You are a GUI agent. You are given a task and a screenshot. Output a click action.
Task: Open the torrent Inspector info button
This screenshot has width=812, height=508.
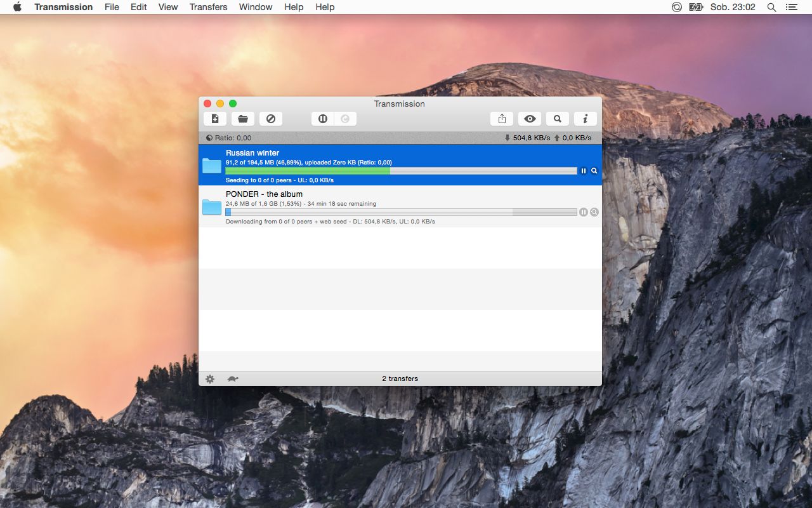click(586, 119)
